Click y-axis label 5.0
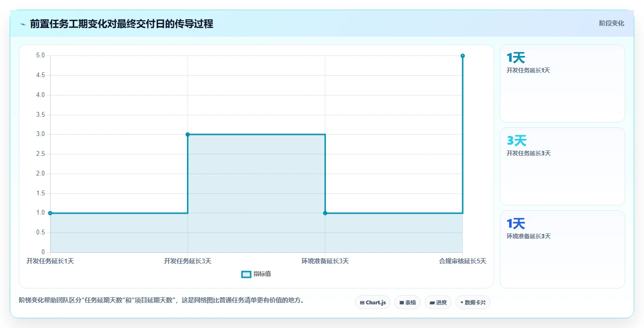 40,55
